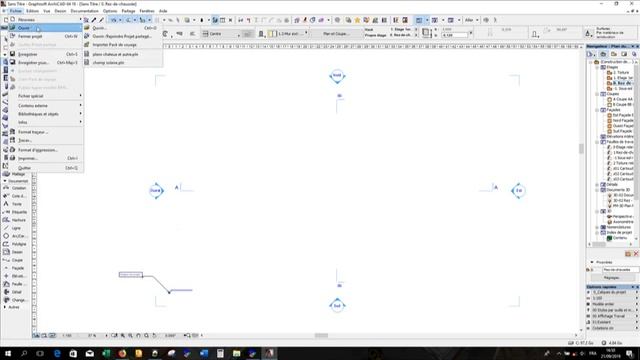
Task: Select the Texte tool
Action: 16,204
